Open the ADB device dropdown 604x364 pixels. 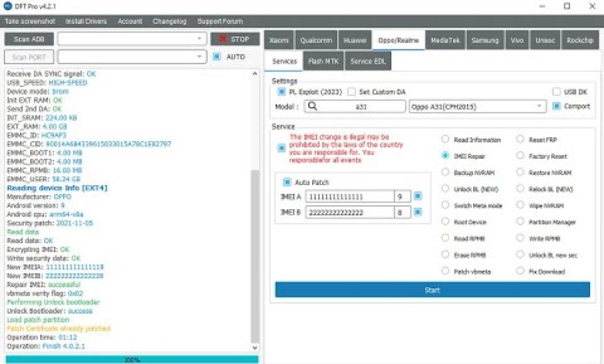click(x=132, y=39)
